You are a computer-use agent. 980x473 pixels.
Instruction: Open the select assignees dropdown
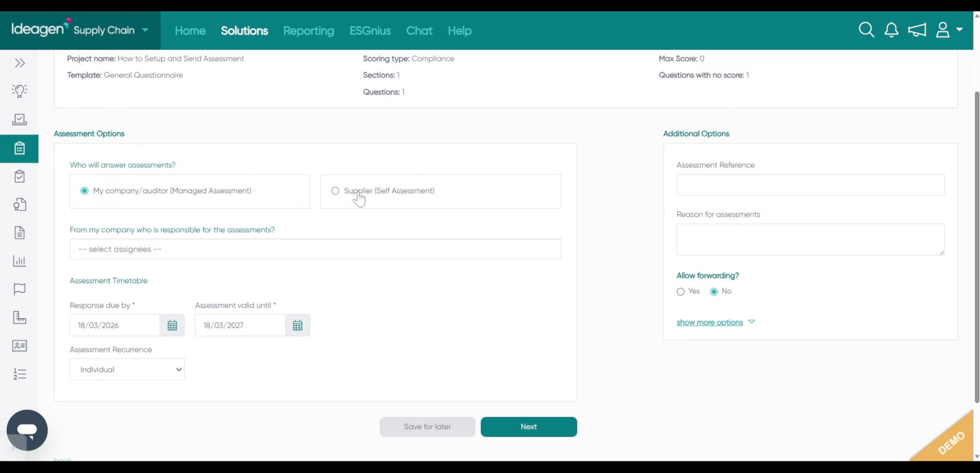click(x=315, y=249)
